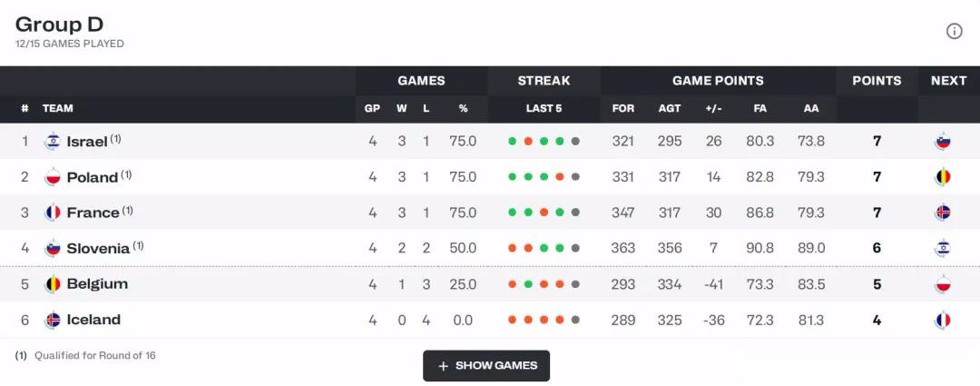980x386 pixels.
Task: Go to Belgium team page
Action: click(97, 284)
